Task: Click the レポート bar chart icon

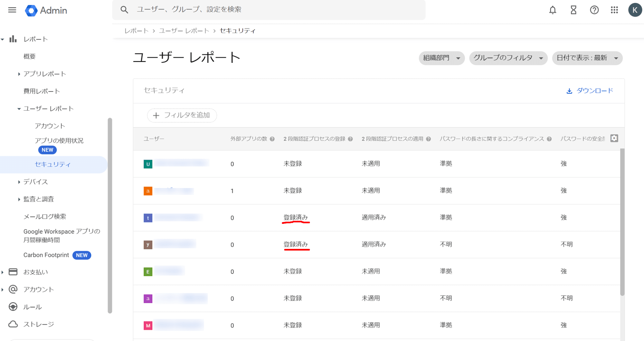Action: pos(13,39)
